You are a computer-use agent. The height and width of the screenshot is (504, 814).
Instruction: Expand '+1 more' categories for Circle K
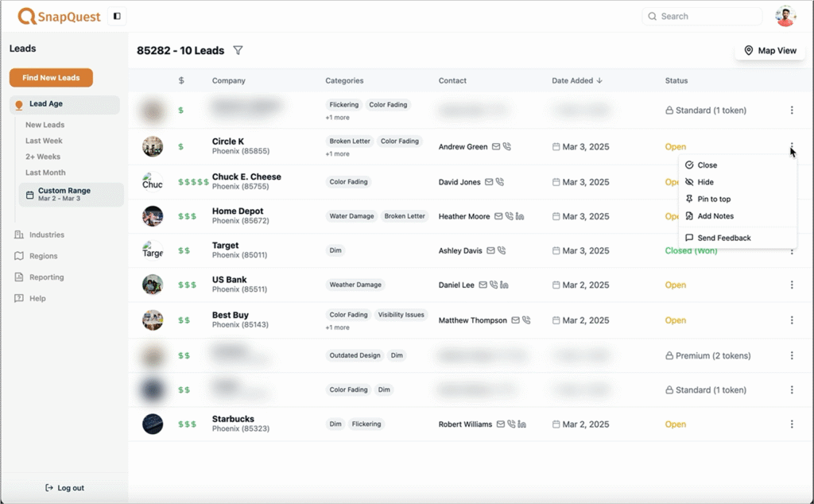(337, 153)
